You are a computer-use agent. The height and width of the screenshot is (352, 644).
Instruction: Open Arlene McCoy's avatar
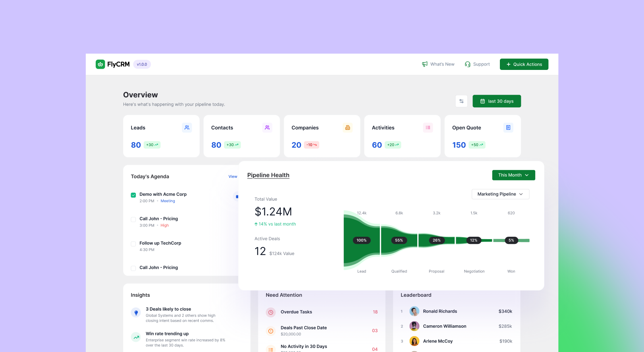tap(415, 341)
